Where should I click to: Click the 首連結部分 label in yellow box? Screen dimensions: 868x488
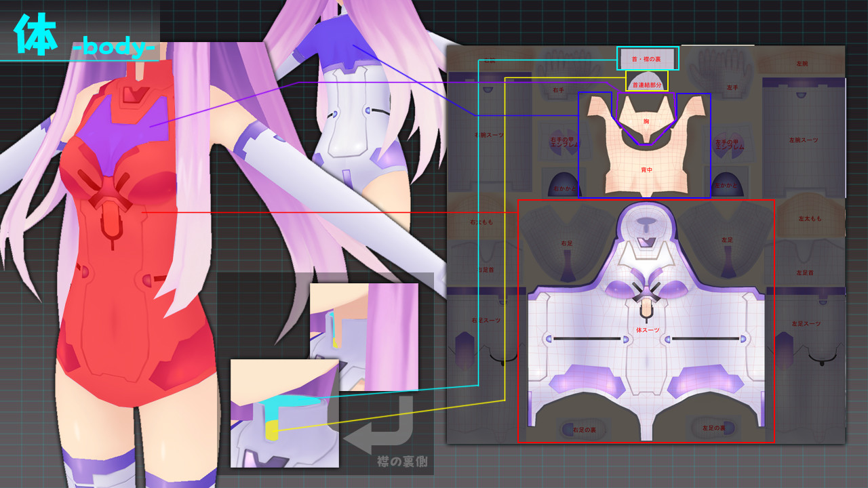[x=646, y=85]
